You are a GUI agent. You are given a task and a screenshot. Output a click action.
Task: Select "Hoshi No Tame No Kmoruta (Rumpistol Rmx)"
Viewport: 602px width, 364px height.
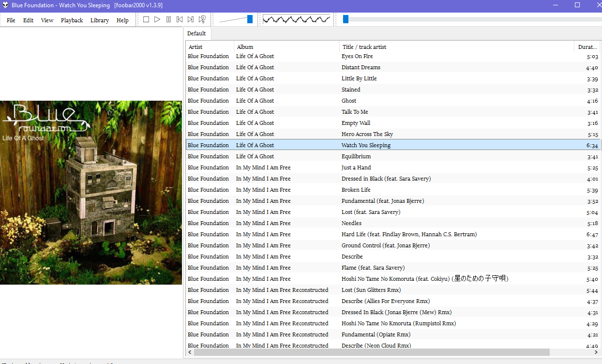399,323
